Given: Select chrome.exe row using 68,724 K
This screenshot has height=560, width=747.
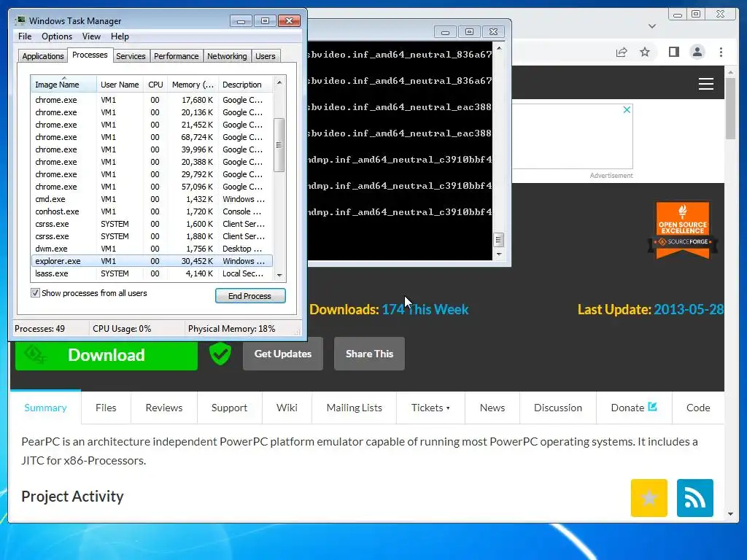Looking at the screenshot, I should pyautogui.click(x=152, y=137).
